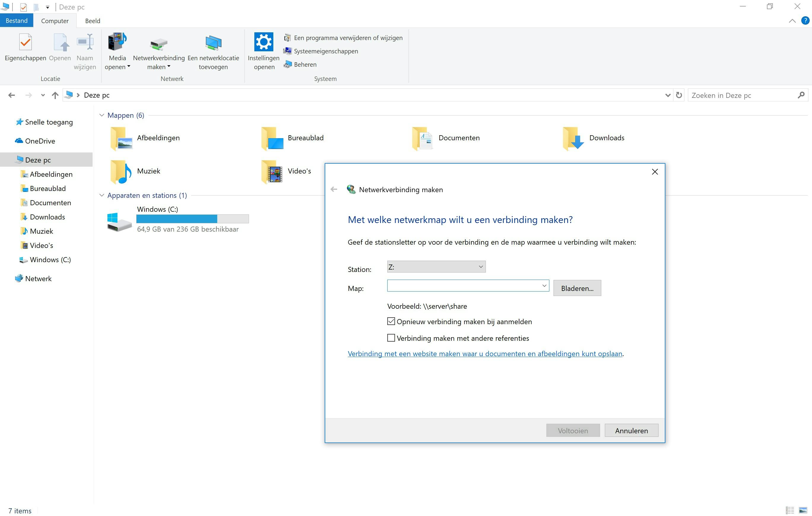Click Een programma verwijderen of wijzigen
Screen dimensions: 812x516
point(348,38)
